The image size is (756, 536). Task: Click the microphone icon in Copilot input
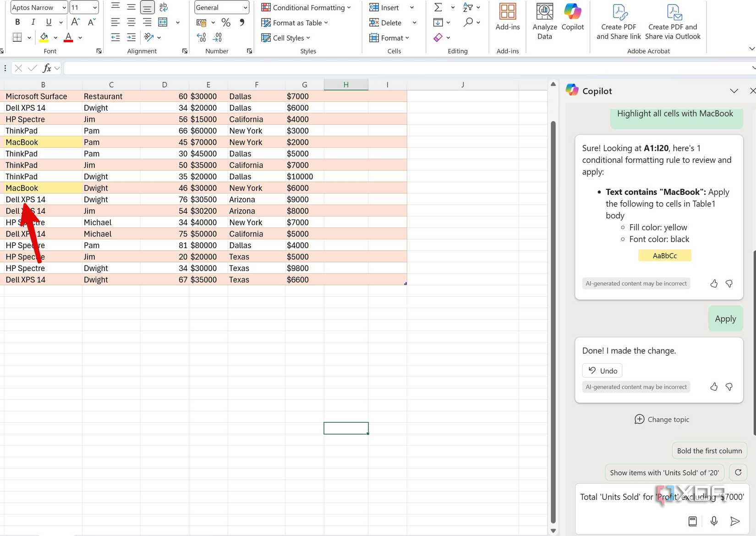(x=713, y=521)
